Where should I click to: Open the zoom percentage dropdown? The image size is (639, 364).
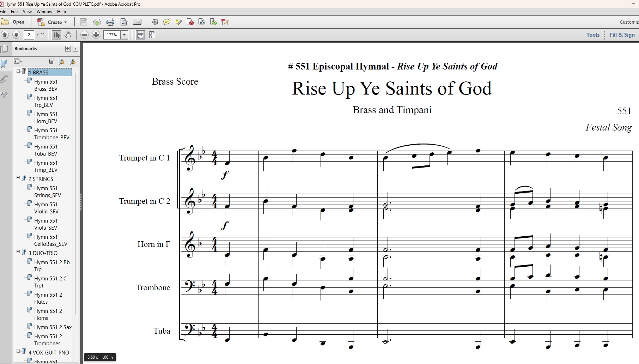[124, 35]
